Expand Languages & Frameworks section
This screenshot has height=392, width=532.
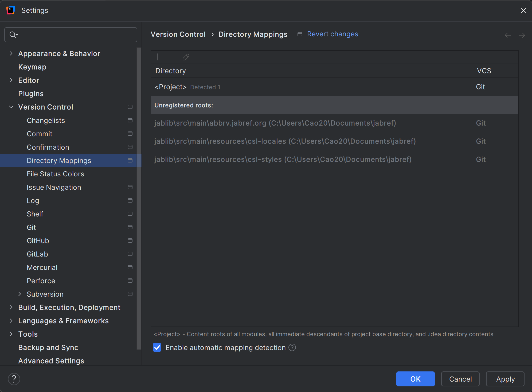11,321
